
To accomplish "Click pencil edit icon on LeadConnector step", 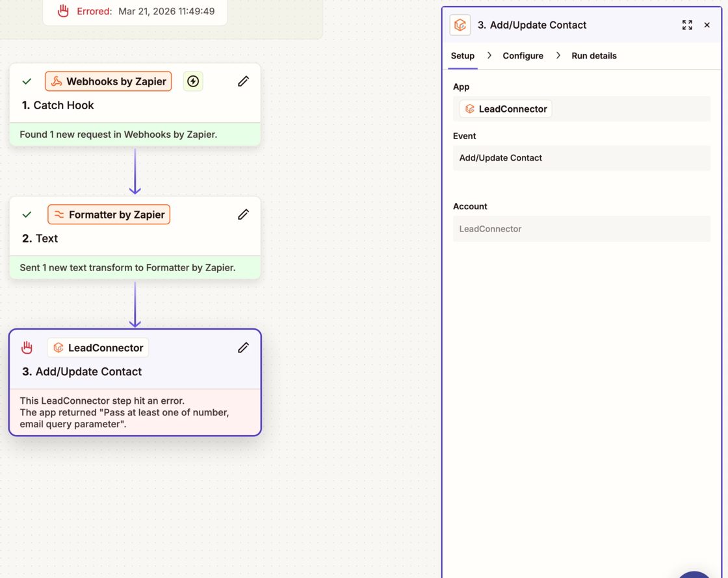I will [x=243, y=348].
